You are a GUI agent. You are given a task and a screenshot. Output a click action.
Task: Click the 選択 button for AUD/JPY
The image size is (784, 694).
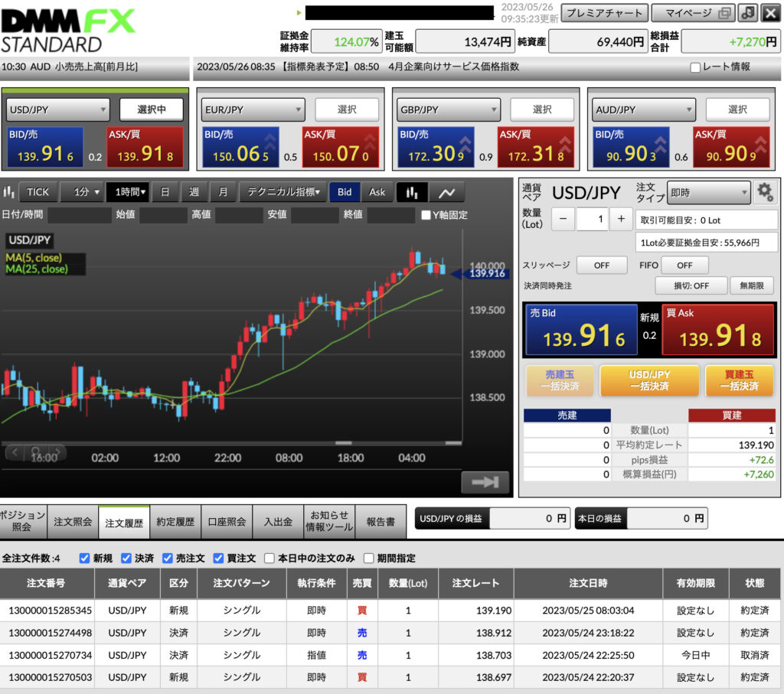tap(737, 109)
